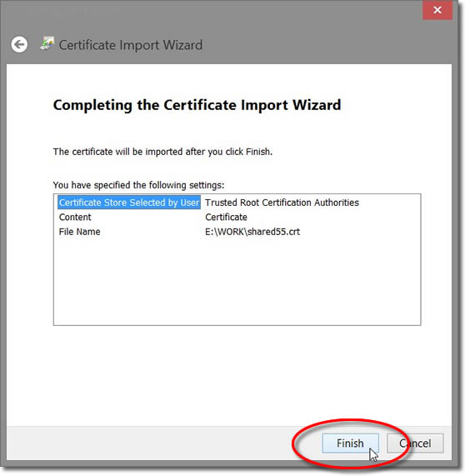
Task: Click the Certificate Import Wizard title text
Action: 131,45
